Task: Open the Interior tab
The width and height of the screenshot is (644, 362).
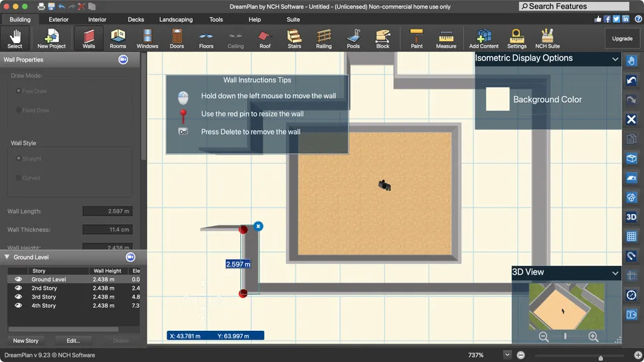Action: point(97,20)
